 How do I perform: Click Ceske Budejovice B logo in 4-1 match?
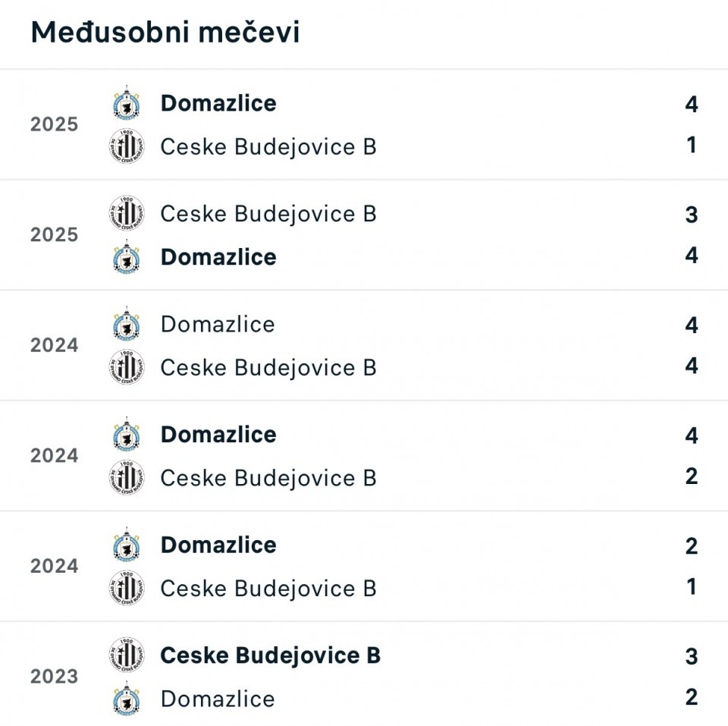coord(127,146)
